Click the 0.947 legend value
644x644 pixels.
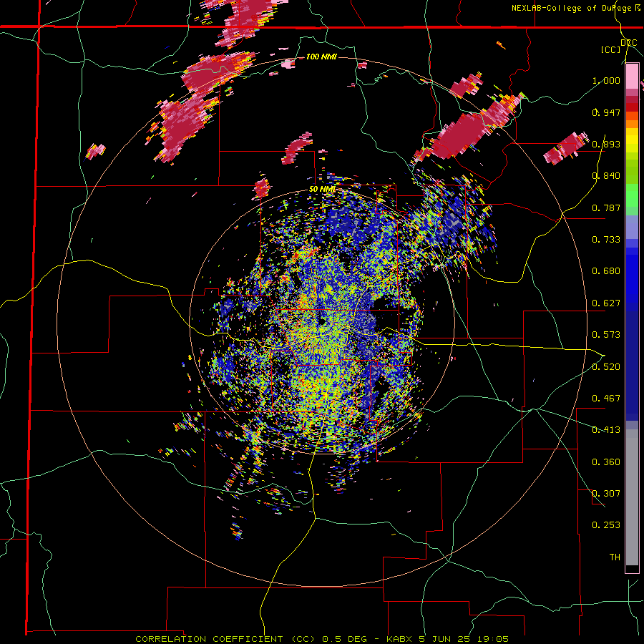(606, 112)
